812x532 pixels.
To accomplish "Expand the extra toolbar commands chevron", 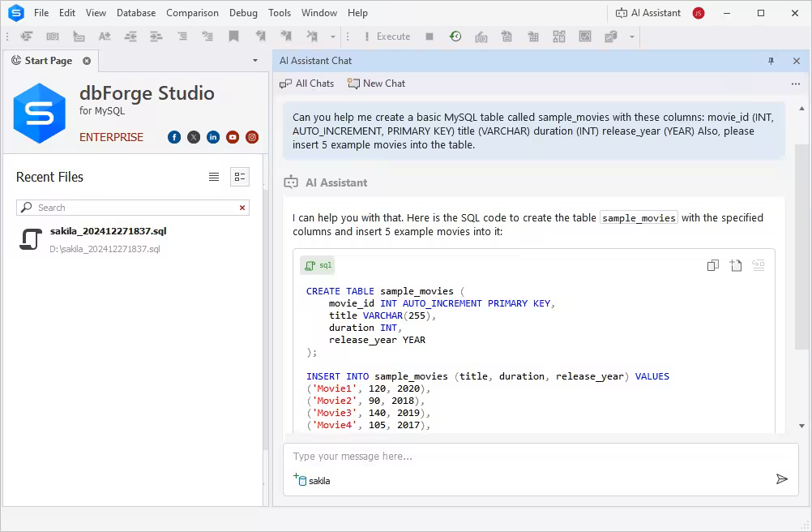I will tap(630, 36).
